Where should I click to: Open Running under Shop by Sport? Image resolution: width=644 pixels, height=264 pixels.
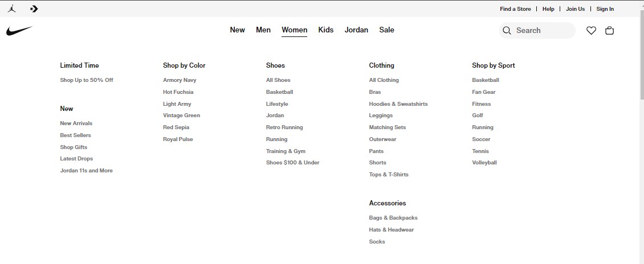click(x=483, y=127)
